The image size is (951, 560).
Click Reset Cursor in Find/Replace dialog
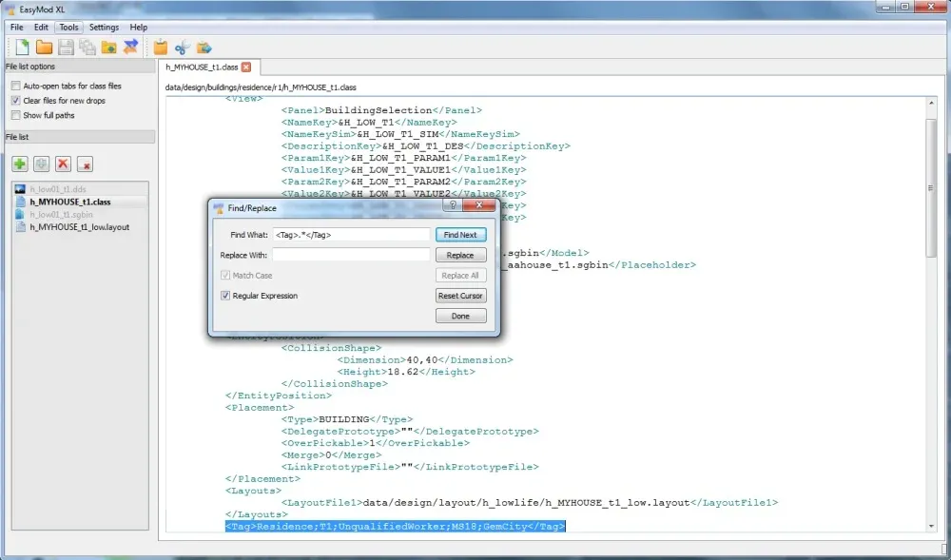[460, 296]
